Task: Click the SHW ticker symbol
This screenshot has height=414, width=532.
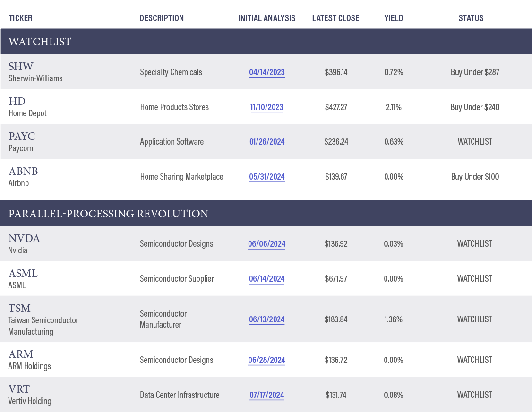Action: coord(21,66)
